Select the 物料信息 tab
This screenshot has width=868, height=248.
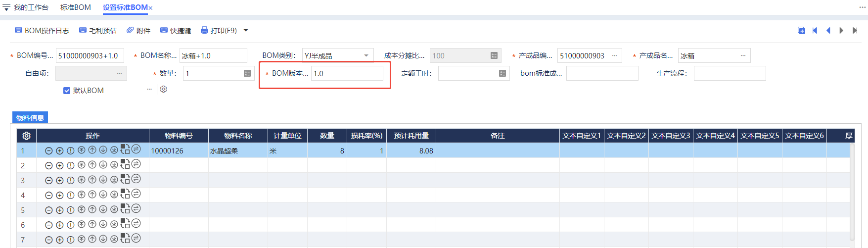click(x=30, y=118)
